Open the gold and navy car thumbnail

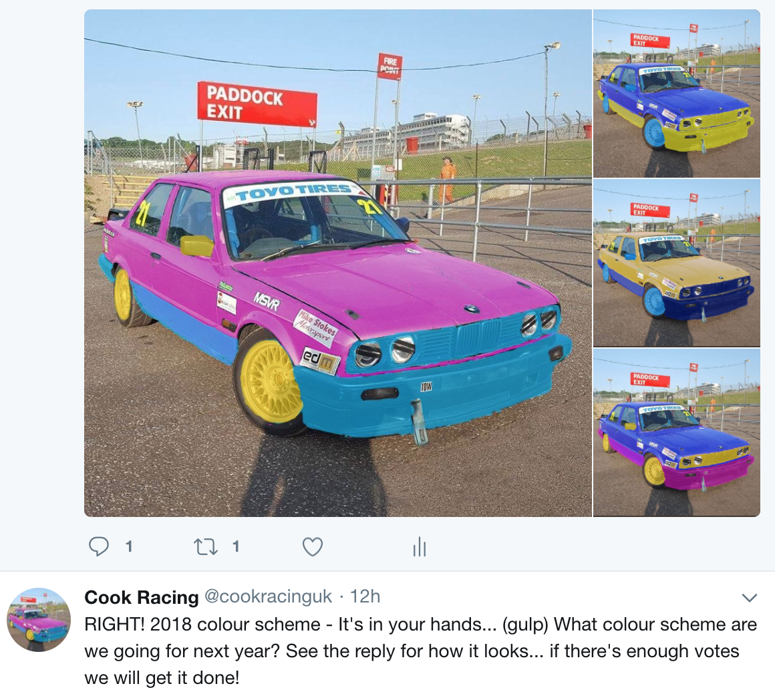point(677,262)
